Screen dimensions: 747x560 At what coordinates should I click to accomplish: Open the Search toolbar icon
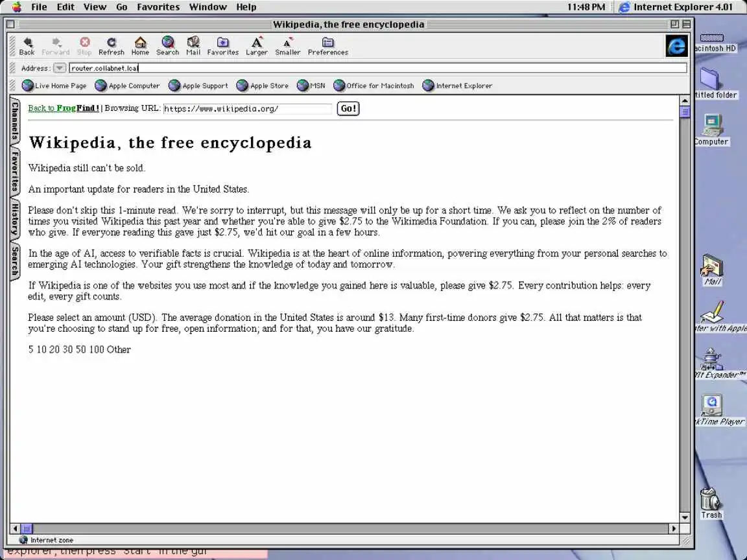click(x=168, y=46)
